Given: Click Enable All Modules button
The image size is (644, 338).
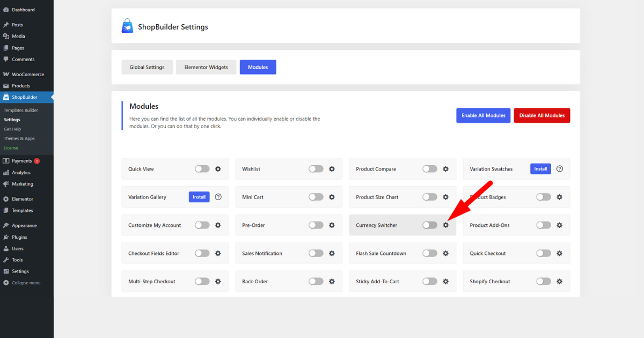Looking at the screenshot, I should point(484,115).
